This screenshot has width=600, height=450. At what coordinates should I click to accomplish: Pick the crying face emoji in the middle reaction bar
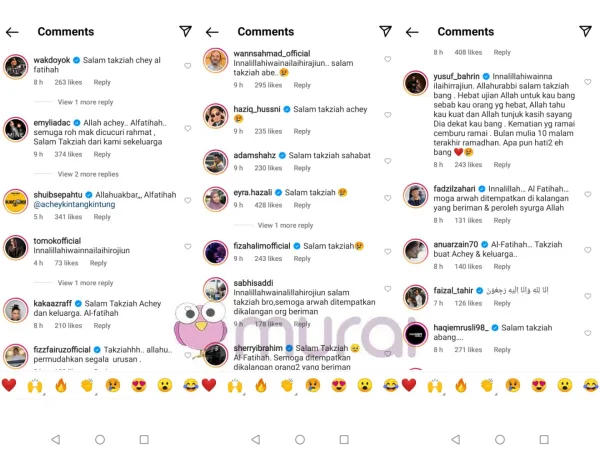click(313, 385)
